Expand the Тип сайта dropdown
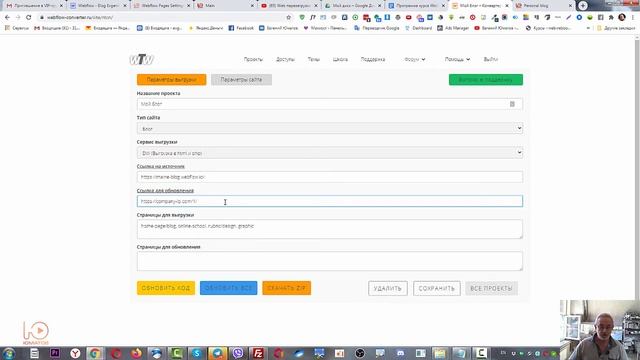640x360 pixels. (330, 128)
